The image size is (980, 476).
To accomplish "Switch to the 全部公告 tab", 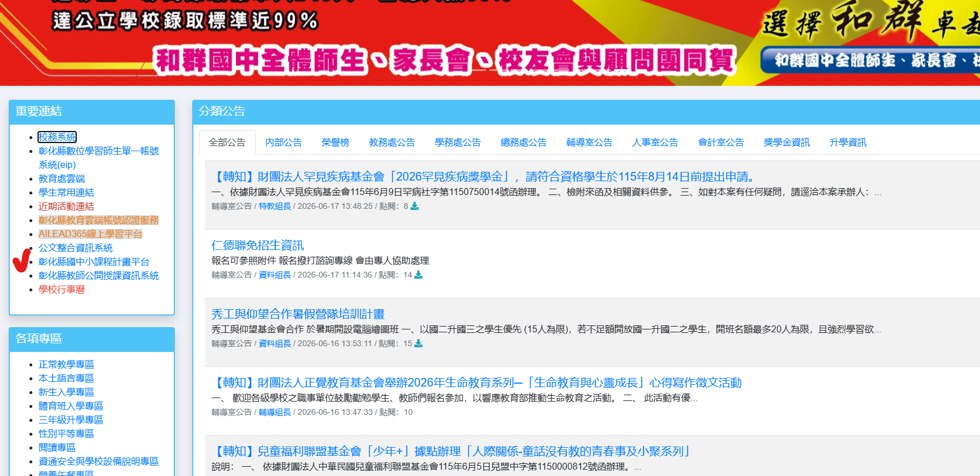I will 227,143.
